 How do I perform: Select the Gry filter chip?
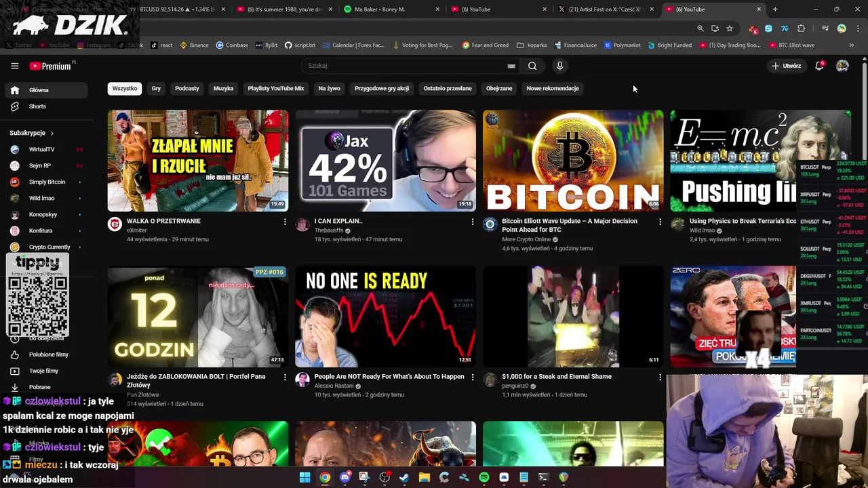156,88
